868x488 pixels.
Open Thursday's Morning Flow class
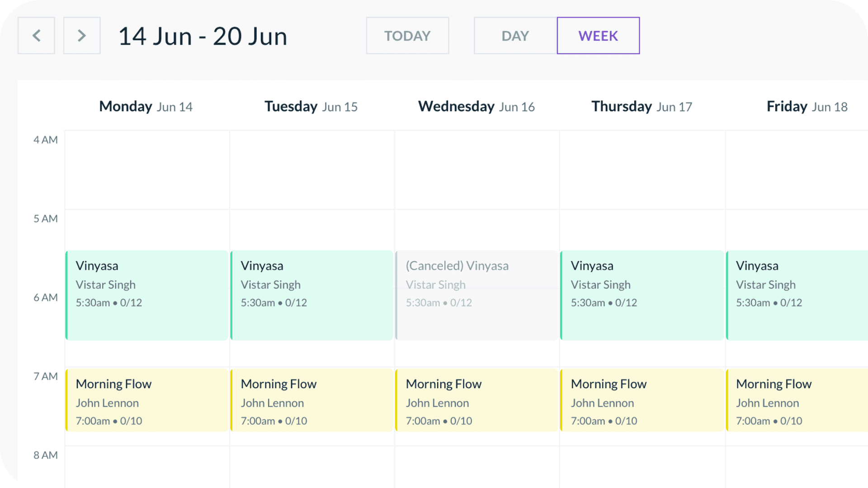point(642,400)
